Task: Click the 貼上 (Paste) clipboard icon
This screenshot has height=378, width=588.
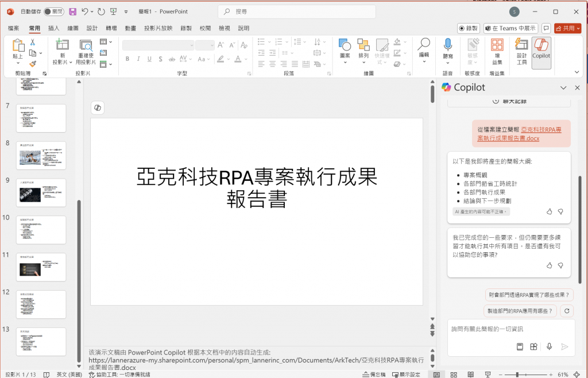Action: tap(18, 46)
